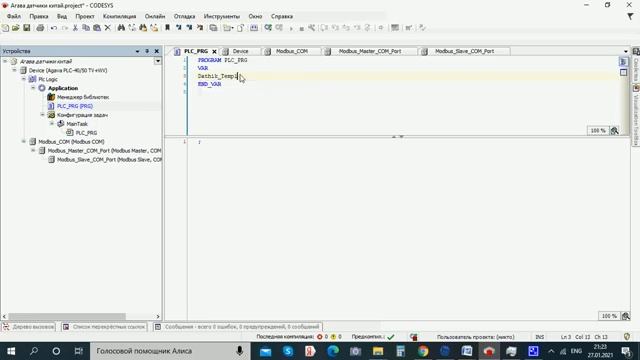Click the Copy toolbar icon

click(86, 28)
